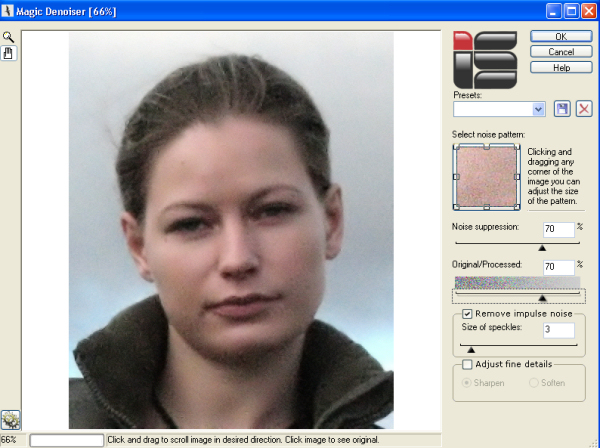Image resolution: width=600 pixels, height=448 pixels.
Task: Adjust the Original/Processed slider handle
Action: [x=542, y=298]
